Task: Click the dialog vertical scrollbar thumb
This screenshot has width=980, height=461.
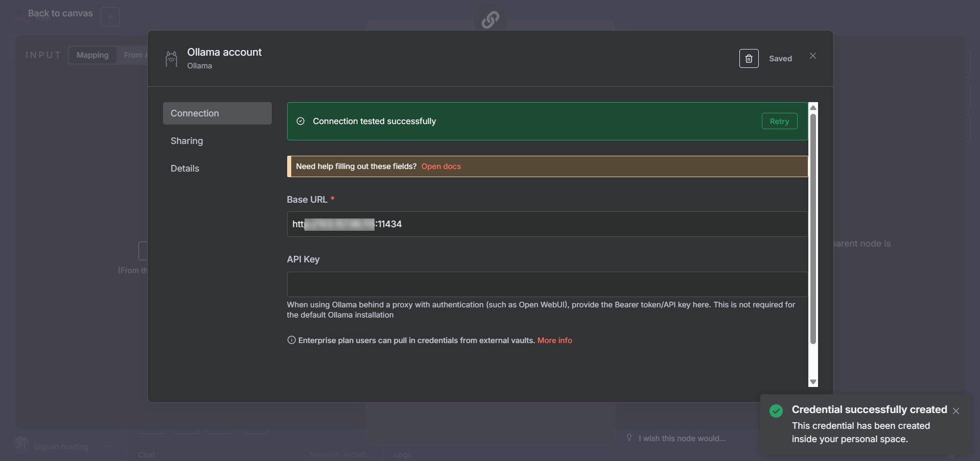Action: tap(813, 229)
